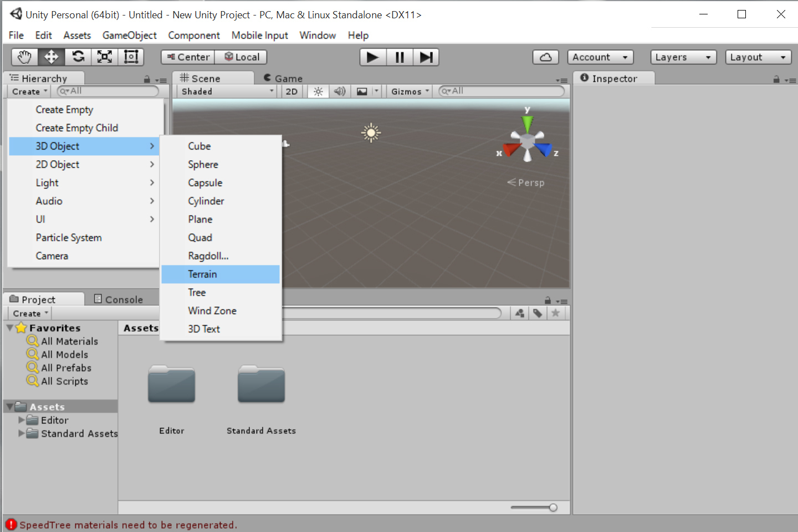Toggle 2D scene view mode

(291, 91)
